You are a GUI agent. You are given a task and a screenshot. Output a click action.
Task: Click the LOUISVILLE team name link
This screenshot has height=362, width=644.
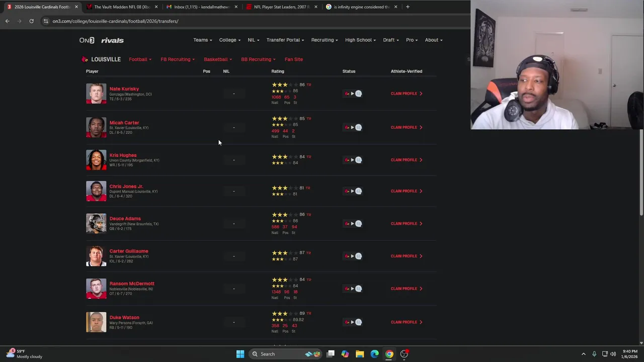(x=106, y=59)
